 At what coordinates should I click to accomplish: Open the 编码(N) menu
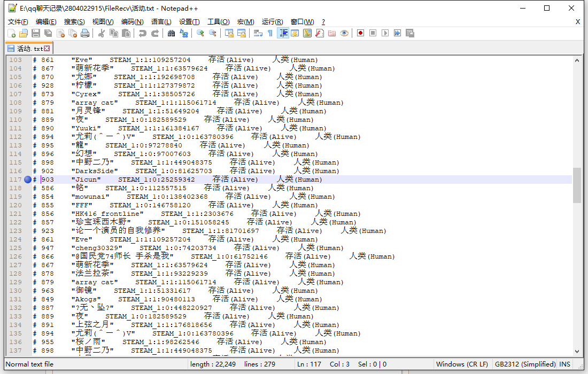[x=133, y=22]
